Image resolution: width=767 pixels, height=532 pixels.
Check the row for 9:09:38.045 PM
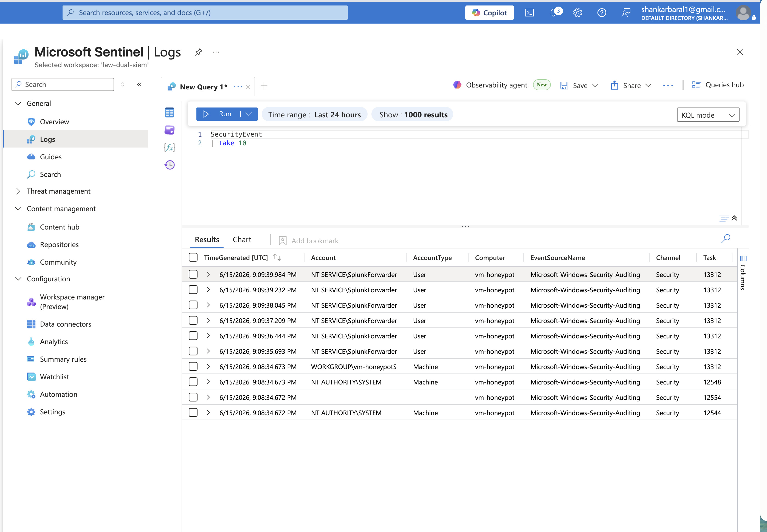click(x=193, y=305)
